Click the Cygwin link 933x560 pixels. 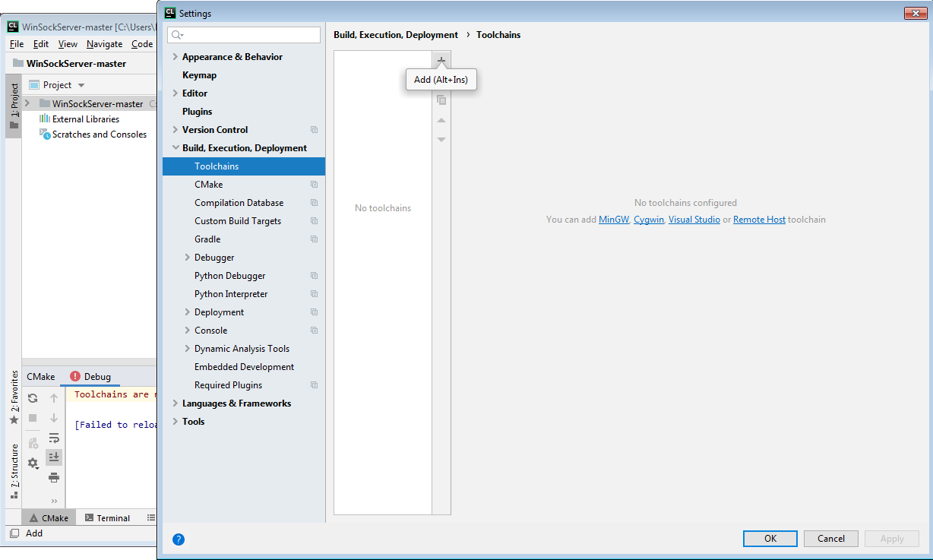pos(649,220)
